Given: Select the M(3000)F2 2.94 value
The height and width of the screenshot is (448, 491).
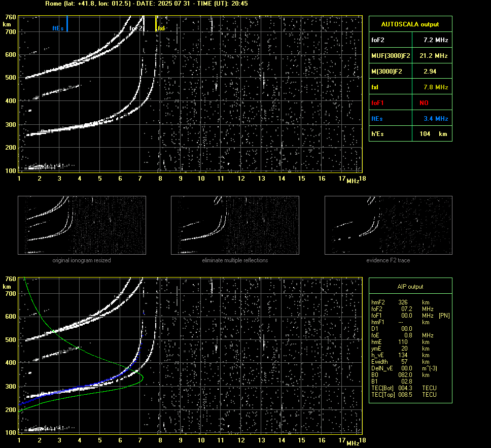Looking at the screenshot, I should pyautogui.click(x=430, y=72).
